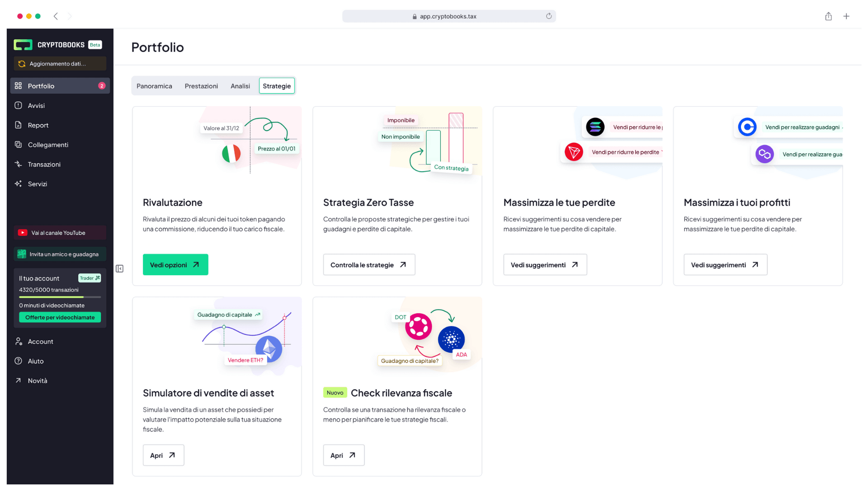868x488 pixels.
Task: Click the browser share icon
Action: click(x=828, y=16)
